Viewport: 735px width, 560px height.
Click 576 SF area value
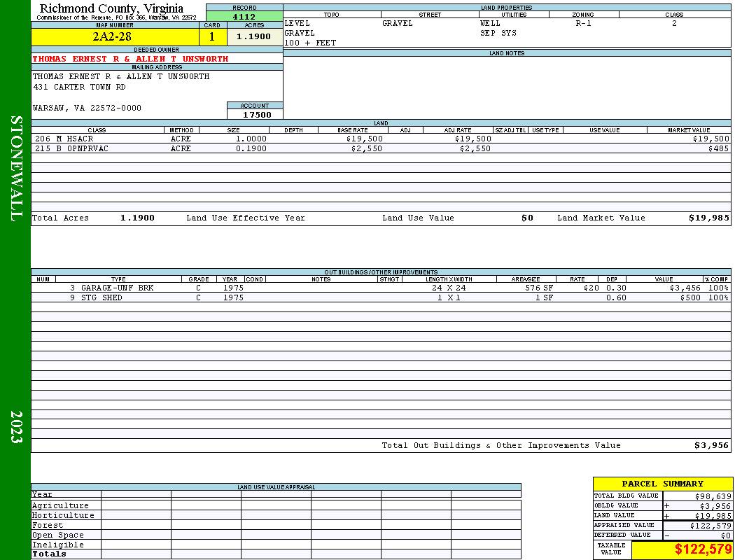[539, 288]
